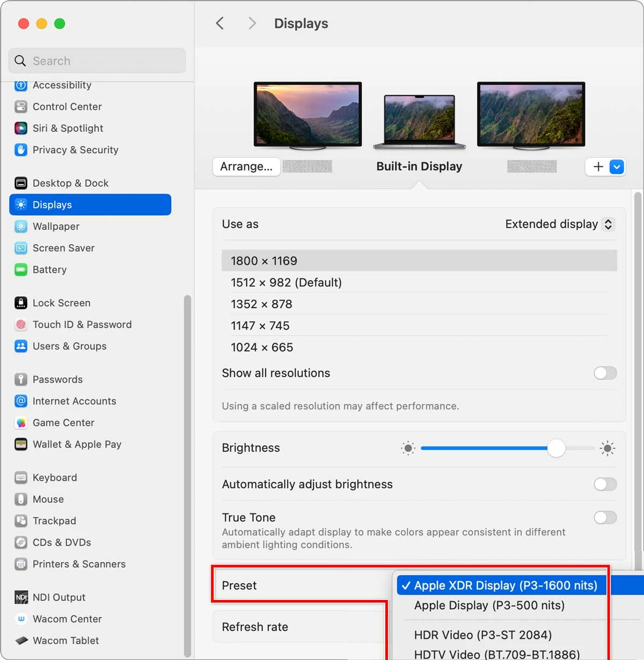This screenshot has width=644, height=660.
Task: Choose Apple Display (P3-500 nits) preset
Action: click(489, 605)
